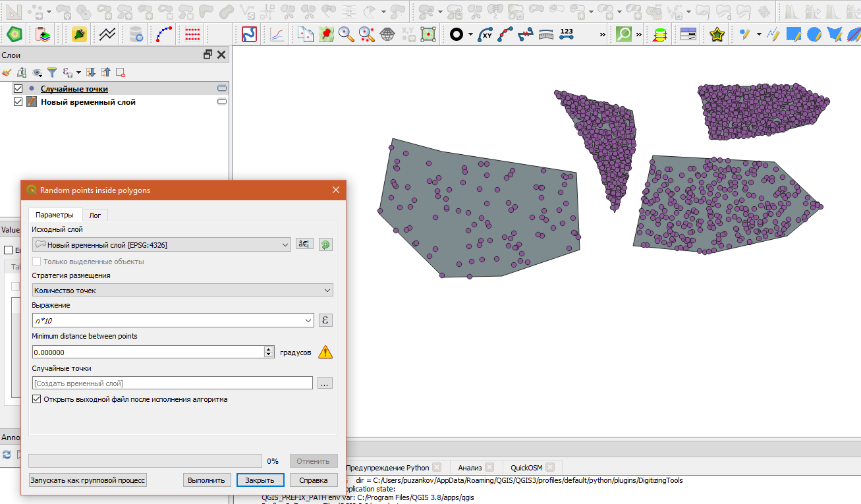Toggle visibility of Случайные точки layer

[x=18, y=89]
